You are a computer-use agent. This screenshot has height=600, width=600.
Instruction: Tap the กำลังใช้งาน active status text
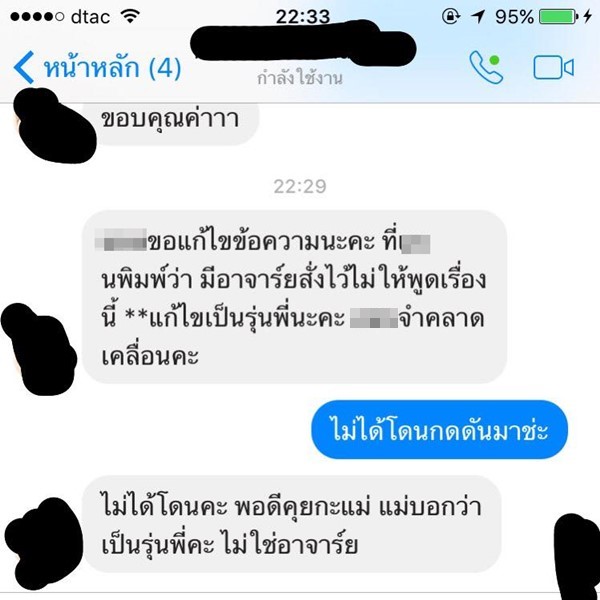click(300, 78)
